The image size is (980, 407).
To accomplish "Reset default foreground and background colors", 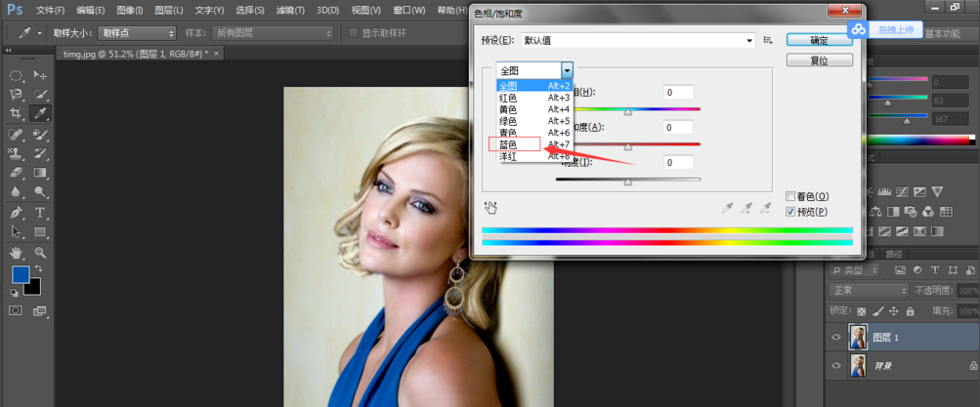I will 15,292.
